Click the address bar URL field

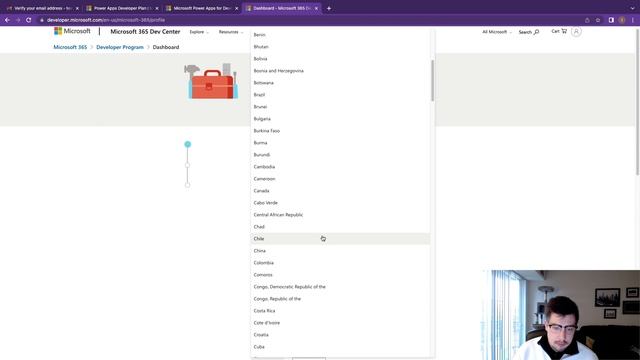tap(310, 20)
